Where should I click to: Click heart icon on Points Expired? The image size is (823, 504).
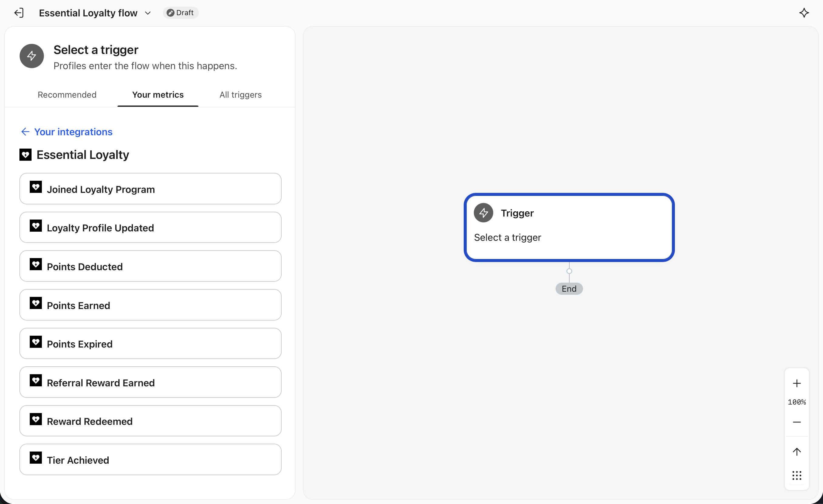[36, 342]
